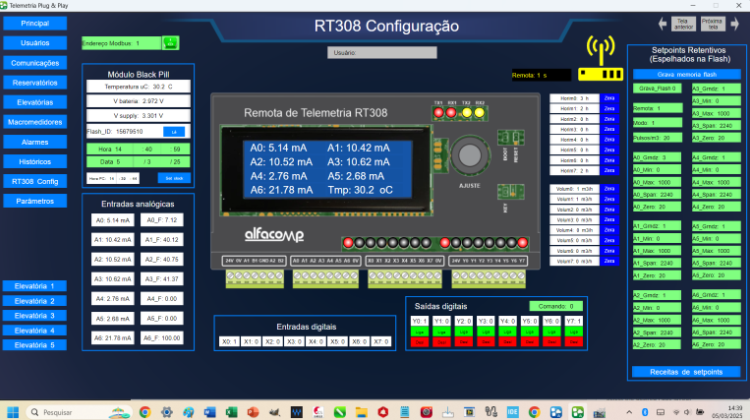Click the TX1 red LED indicator
Image resolution: width=750 pixels, height=420 pixels.
tap(438, 113)
